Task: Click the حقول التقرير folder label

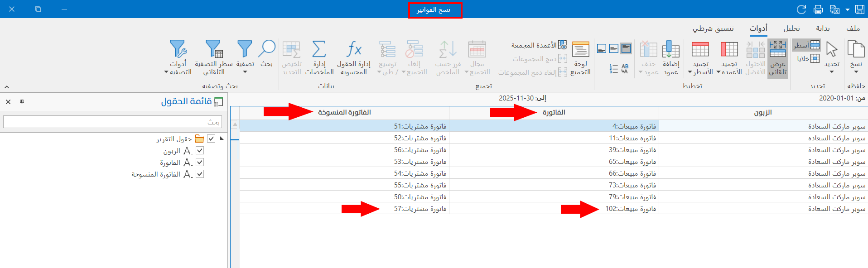Action: coord(174,139)
